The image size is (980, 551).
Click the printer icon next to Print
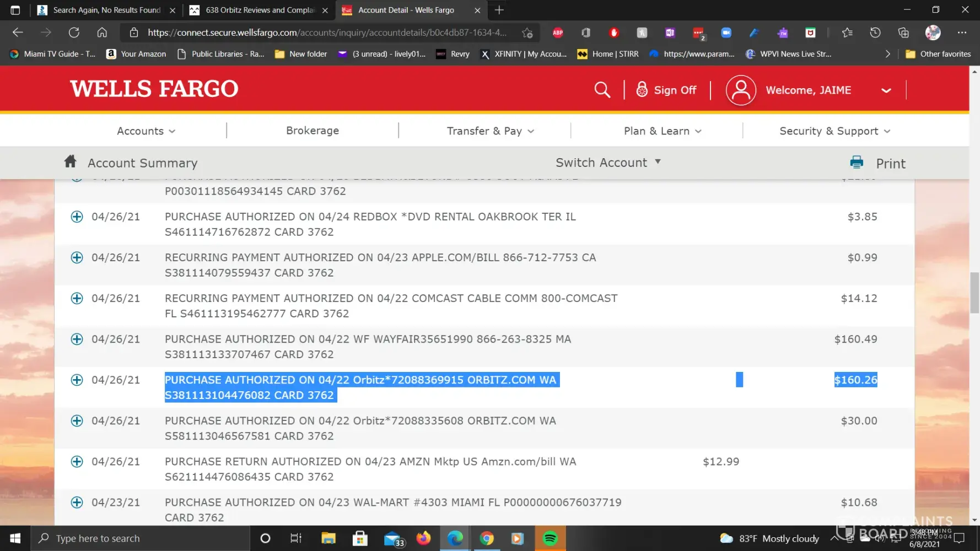857,163
